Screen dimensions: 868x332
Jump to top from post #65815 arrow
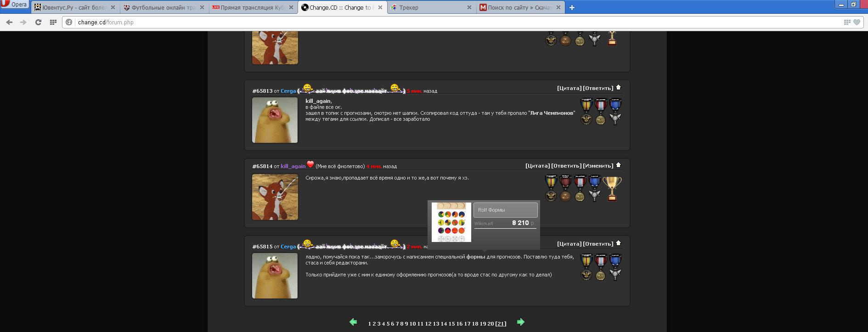coord(618,243)
